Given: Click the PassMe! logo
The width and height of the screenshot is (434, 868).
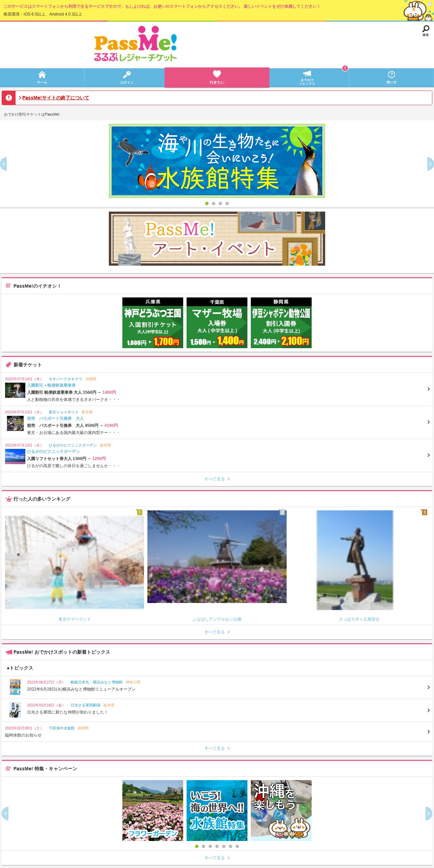Looking at the screenshot, I should pos(135,44).
